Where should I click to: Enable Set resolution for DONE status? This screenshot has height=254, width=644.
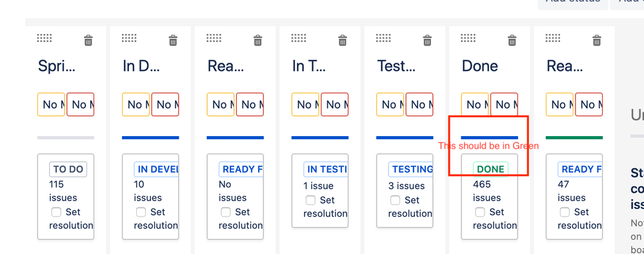point(479,212)
